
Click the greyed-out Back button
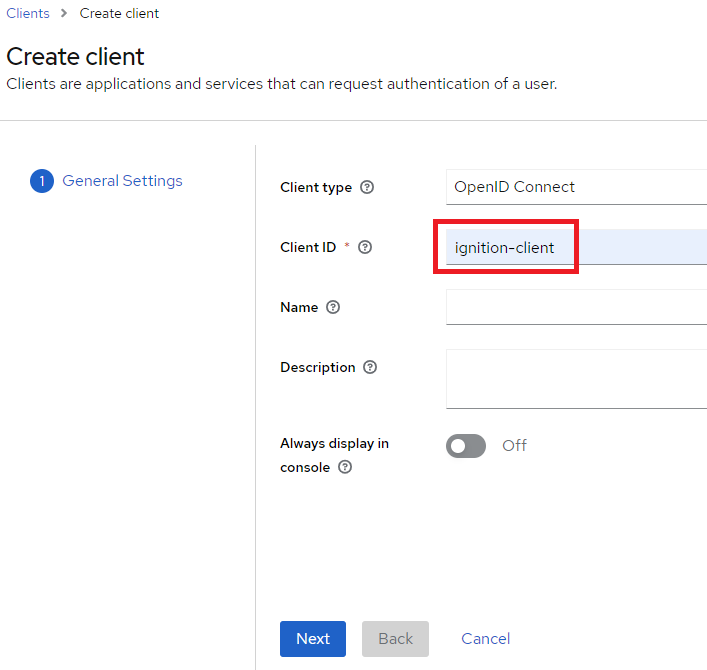(395, 639)
